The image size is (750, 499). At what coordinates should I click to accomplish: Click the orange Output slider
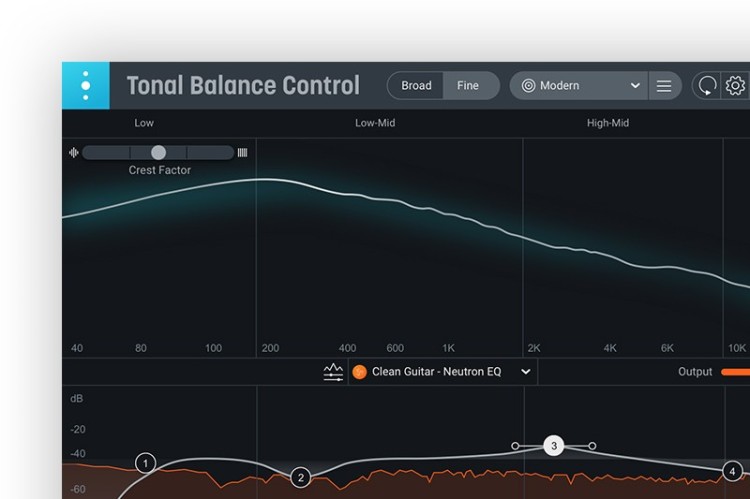coord(736,372)
